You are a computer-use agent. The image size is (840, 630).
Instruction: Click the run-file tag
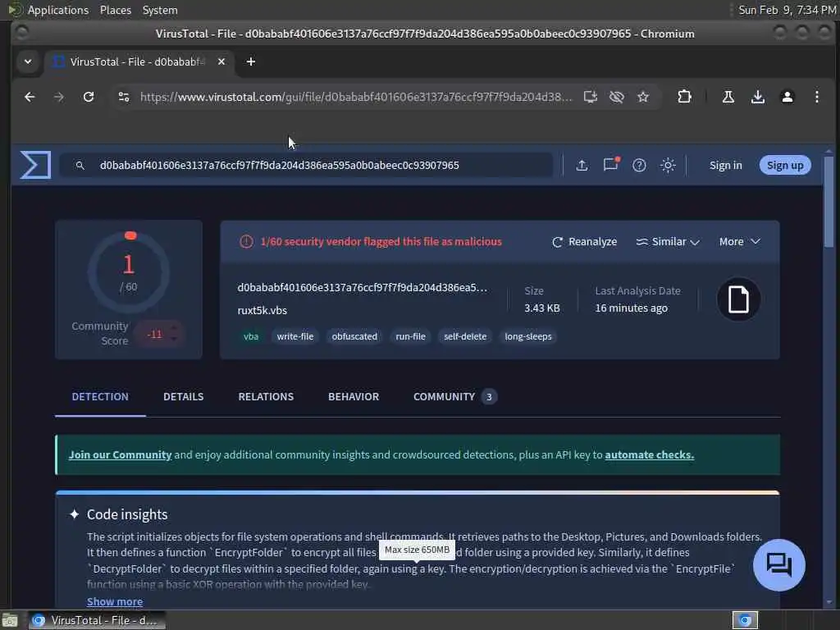click(410, 337)
